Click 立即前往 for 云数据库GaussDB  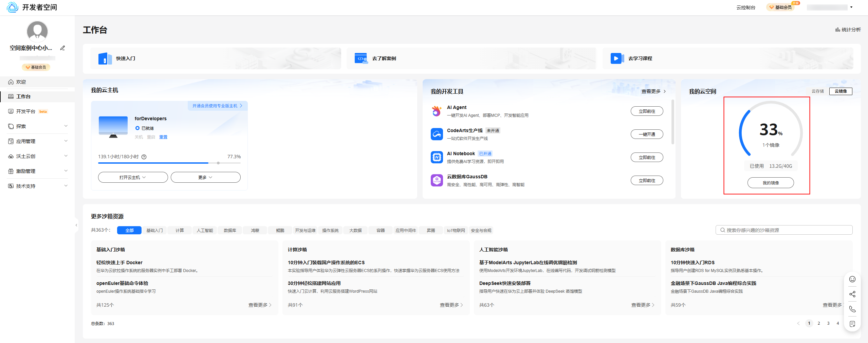[x=647, y=180]
